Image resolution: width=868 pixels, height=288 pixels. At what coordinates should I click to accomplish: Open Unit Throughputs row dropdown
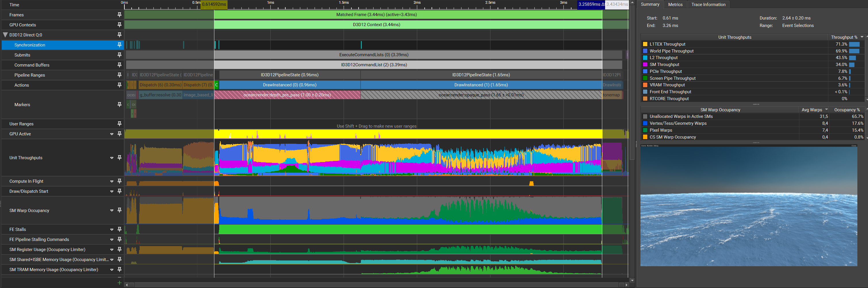pos(112,158)
